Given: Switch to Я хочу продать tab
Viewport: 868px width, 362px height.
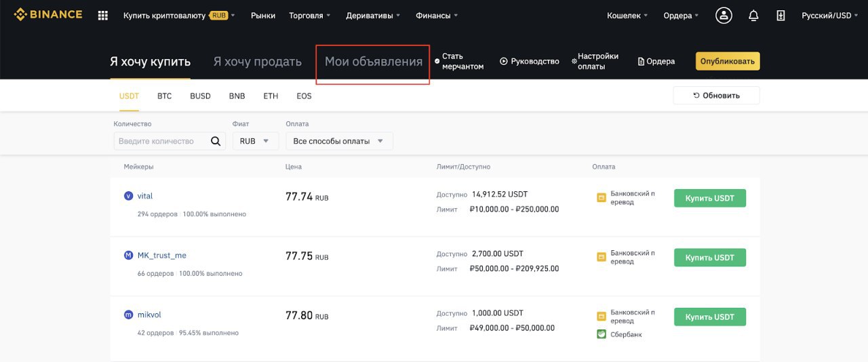Looking at the screenshot, I should tap(257, 62).
